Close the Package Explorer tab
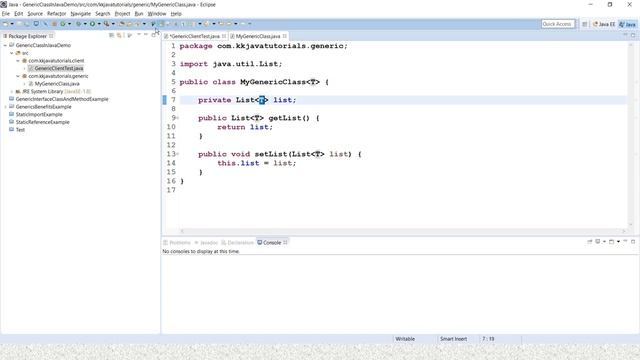 coord(51,36)
